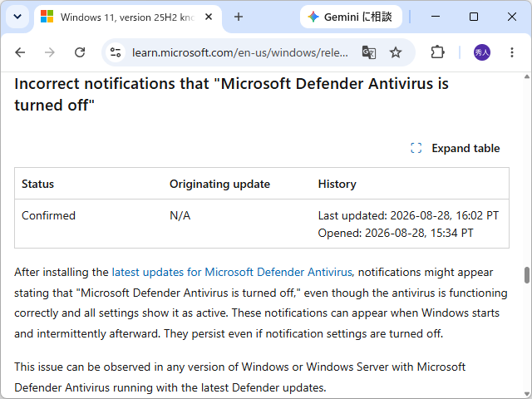Open the Chrome three-dot menu
This screenshot has height=399, width=532.
coord(512,52)
